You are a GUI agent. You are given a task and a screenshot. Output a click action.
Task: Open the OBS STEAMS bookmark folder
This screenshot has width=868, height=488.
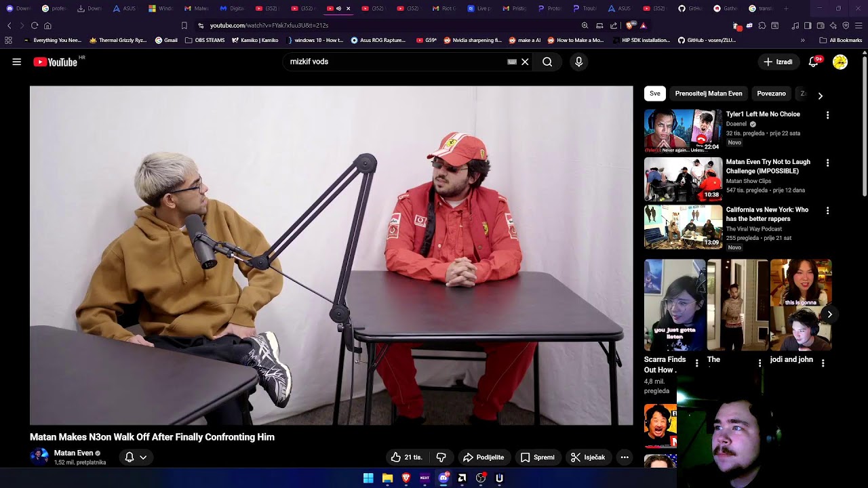coord(205,40)
